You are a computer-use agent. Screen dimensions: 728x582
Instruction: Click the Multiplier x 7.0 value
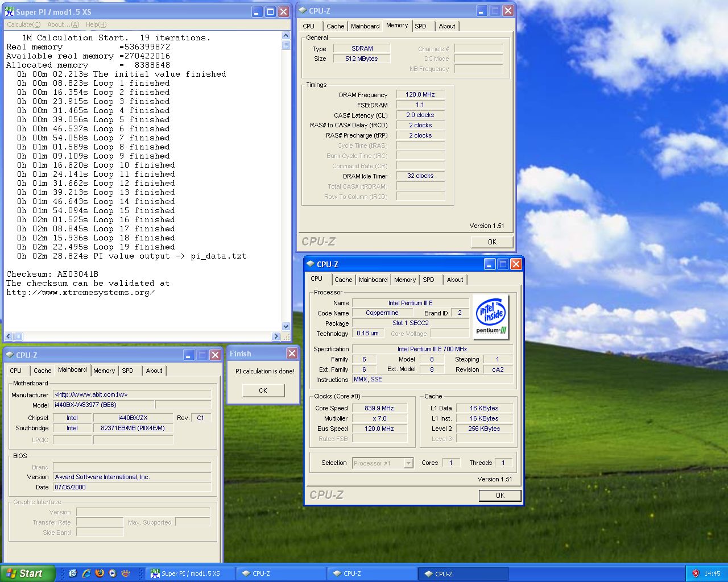coord(379,418)
